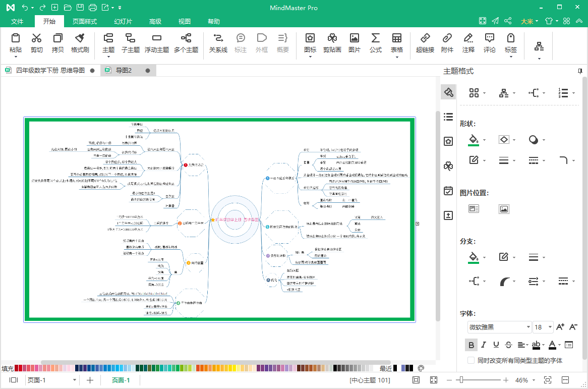The width and height of the screenshot is (588, 389).
Task: Toggle Underline formatting
Action: point(496,345)
